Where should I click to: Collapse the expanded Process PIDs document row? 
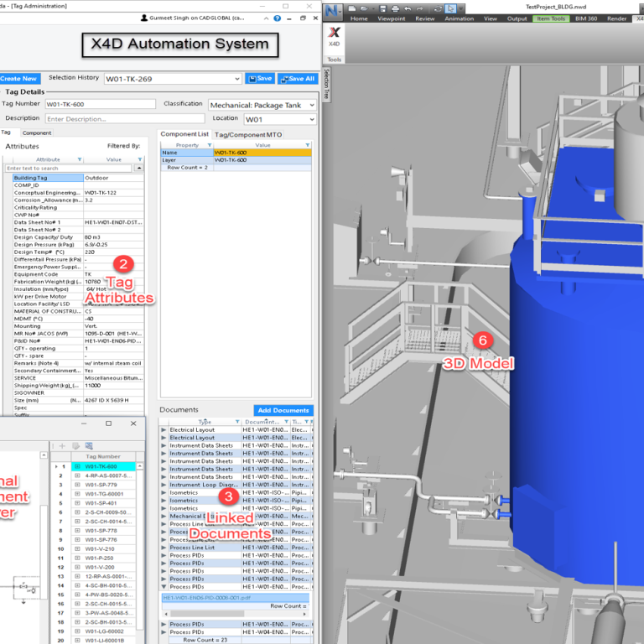pos(164,587)
